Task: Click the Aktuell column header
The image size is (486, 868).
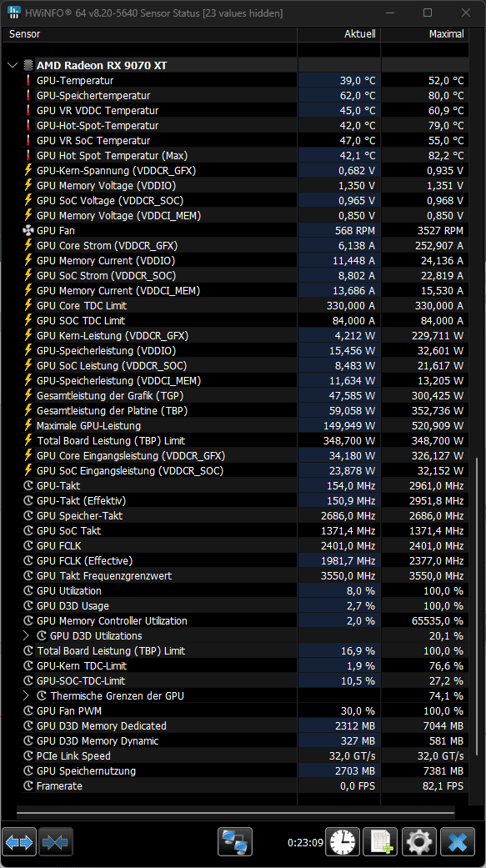Action: click(338, 33)
